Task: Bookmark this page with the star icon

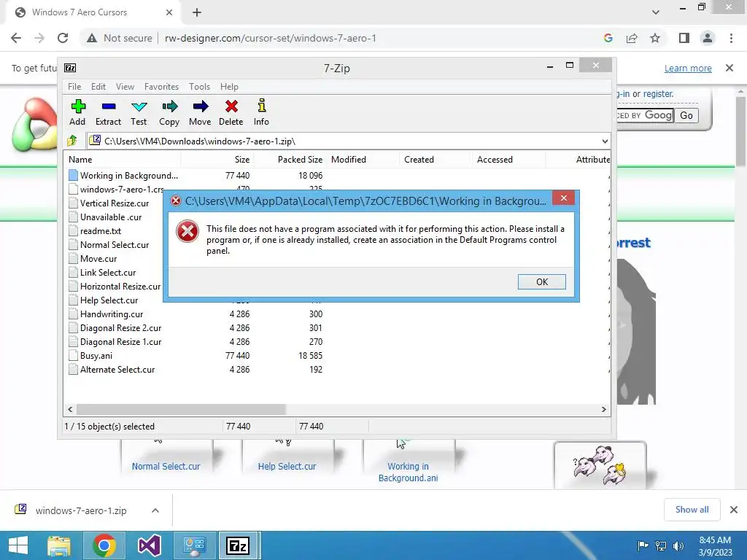Action: [655, 38]
